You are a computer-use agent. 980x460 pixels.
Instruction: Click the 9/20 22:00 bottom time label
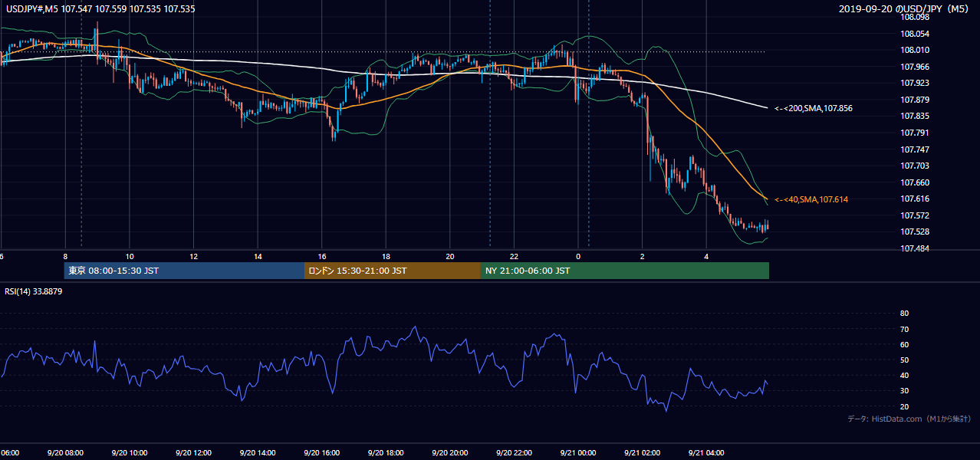(514, 453)
